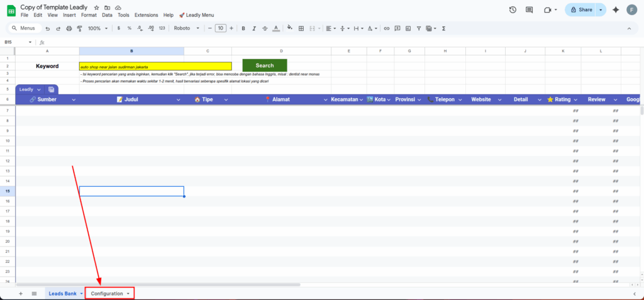Click the green Search button

[x=264, y=65]
